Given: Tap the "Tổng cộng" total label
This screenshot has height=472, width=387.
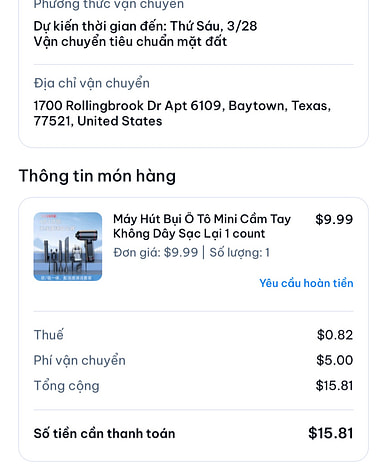Looking at the screenshot, I should (67, 386).
